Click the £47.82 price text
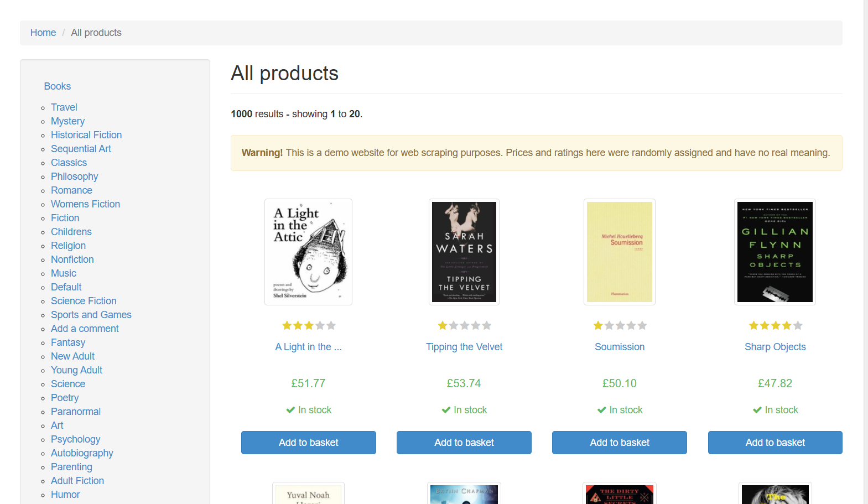The width and height of the screenshot is (868, 504). click(x=775, y=383)
